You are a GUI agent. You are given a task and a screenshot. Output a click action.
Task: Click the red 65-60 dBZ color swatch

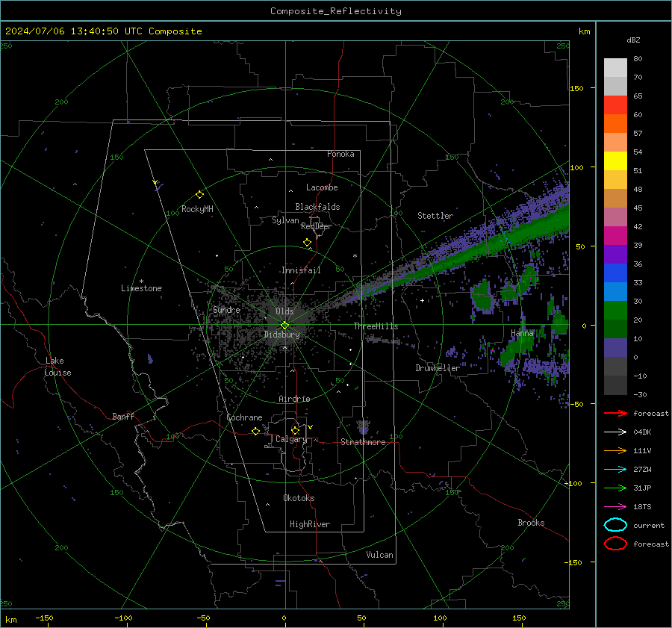click(615, 105)
